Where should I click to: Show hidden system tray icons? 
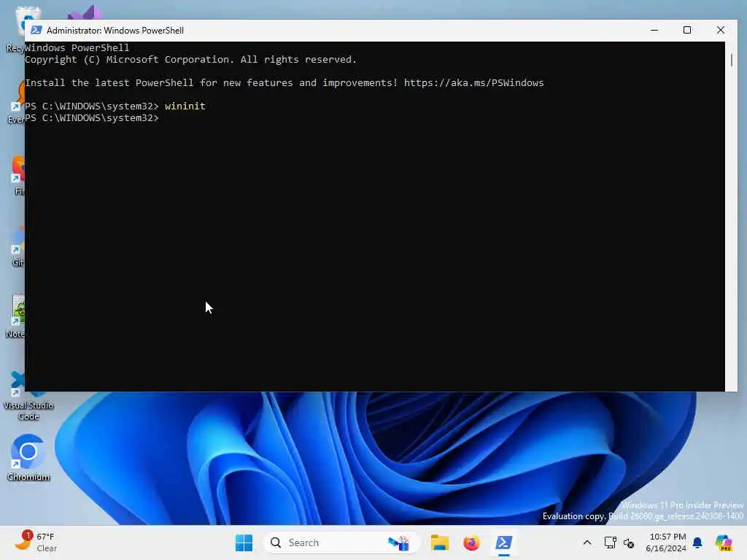(x=587, y=542)
